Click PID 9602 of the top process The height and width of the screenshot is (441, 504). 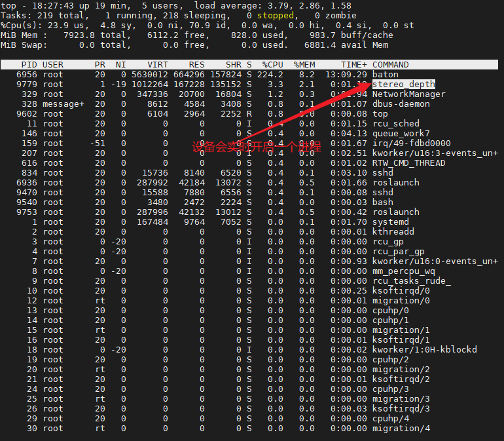coord(27,114)
